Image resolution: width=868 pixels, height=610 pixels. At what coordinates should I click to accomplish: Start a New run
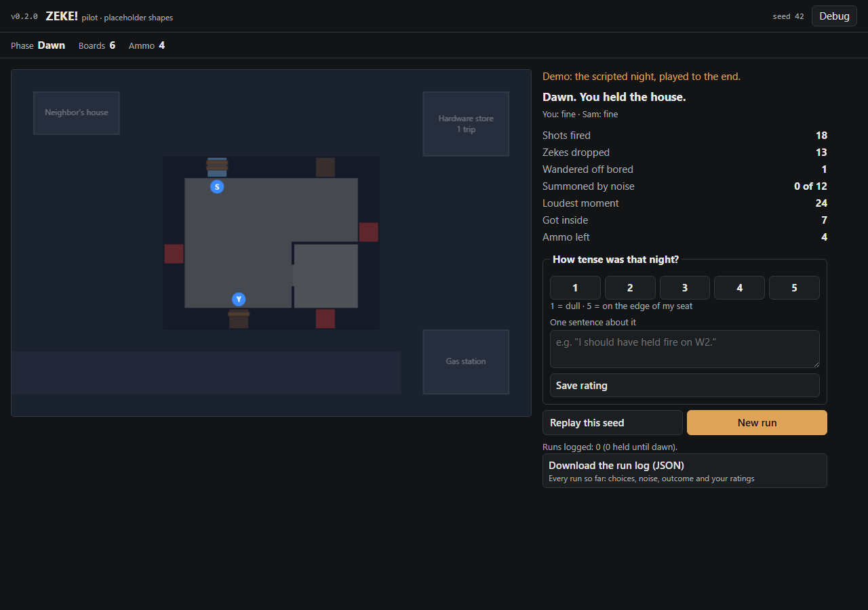(757, 422)
